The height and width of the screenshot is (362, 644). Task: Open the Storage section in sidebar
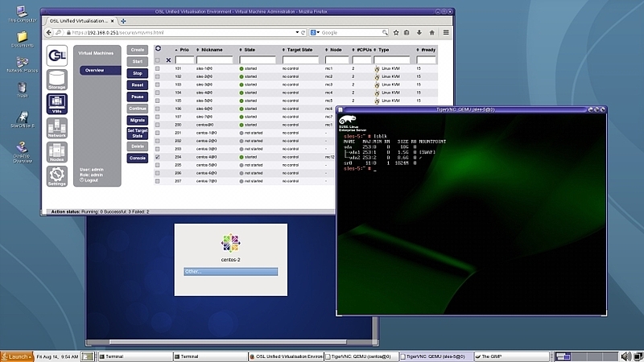[x=56, y=80]
